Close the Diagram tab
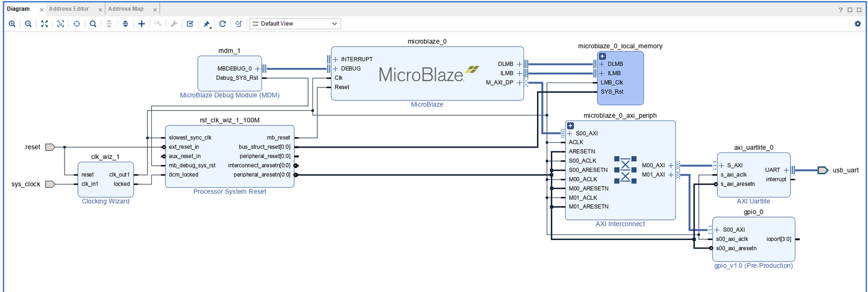This screenshot has height=292, width=868. (x=42, y=10)
